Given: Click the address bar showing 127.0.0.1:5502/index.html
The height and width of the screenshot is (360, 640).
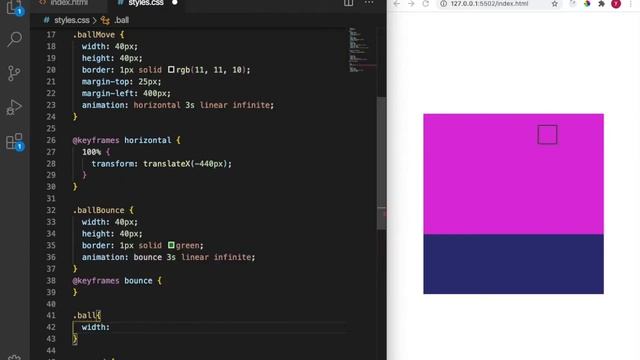Looking at the screenshot, I should point(489,4).
